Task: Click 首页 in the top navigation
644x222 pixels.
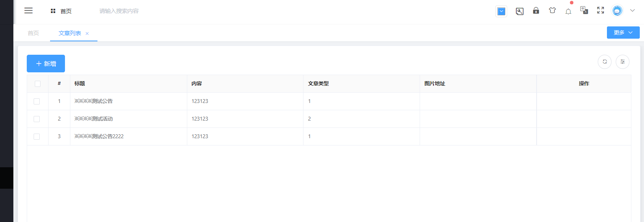Action: pos(66,11)
